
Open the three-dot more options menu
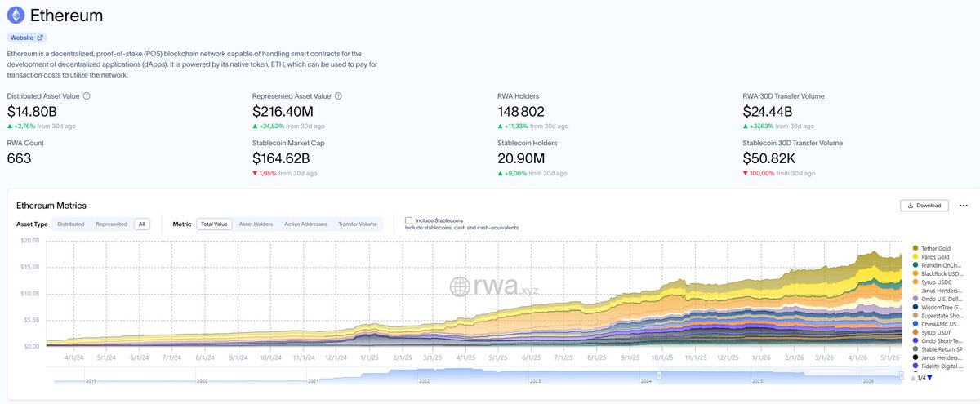(x=963, y=206)
